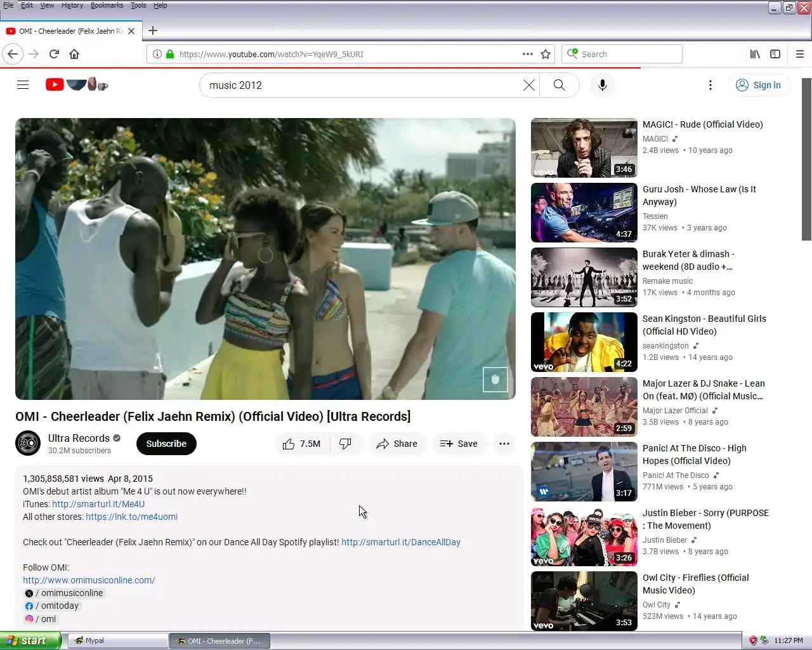The height and width of the screenshot is (650, 812).
Task: Click the Share button
Action: point(397,444)
